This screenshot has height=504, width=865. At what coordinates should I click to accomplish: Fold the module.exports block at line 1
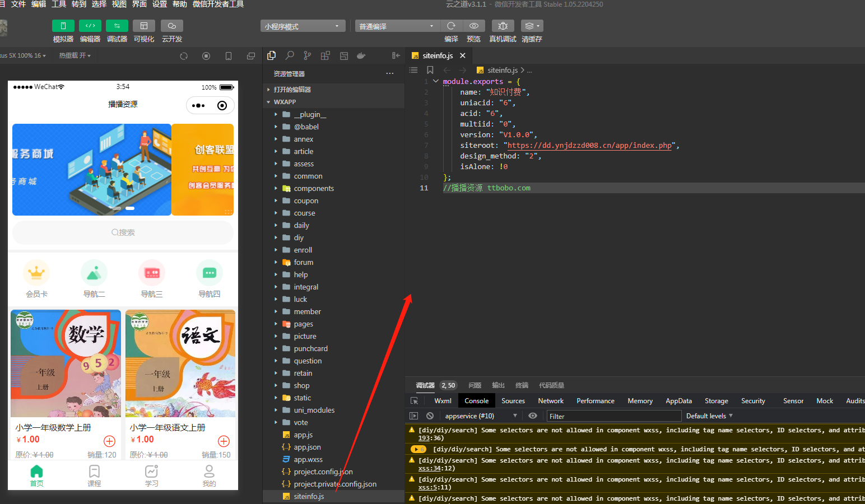[435, 81]
